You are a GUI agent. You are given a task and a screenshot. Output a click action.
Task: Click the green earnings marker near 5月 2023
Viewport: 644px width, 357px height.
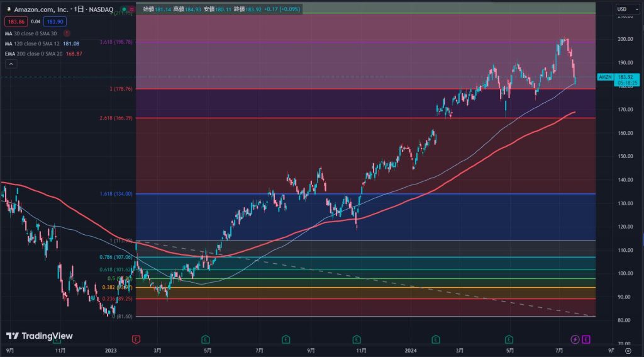click(x=206, y=339)
